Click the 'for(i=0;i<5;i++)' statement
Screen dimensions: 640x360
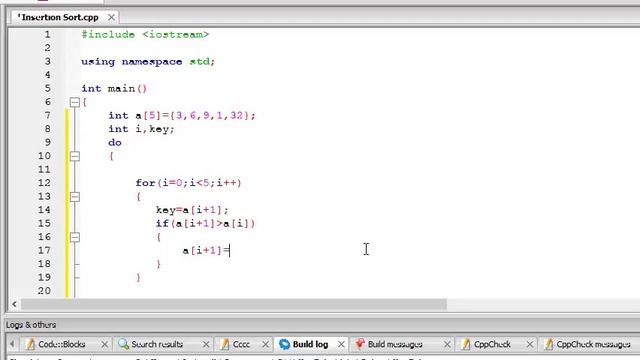189,183
